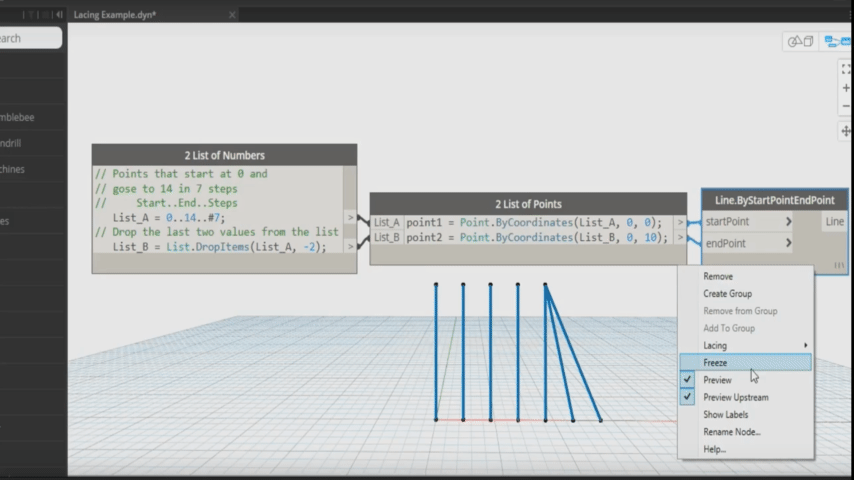Collapse the library sidebar with arrow icon

click(59, 15)
